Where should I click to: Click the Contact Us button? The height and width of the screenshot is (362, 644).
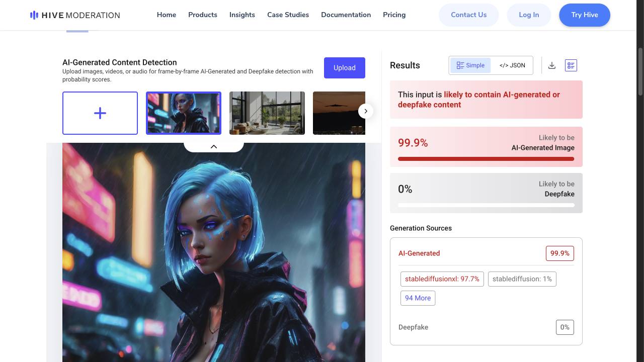pyautogui.click(x=469, y=15)
